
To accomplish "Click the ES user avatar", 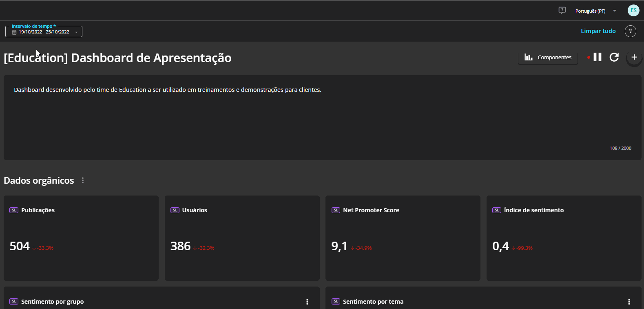I will tap(633, 11).
